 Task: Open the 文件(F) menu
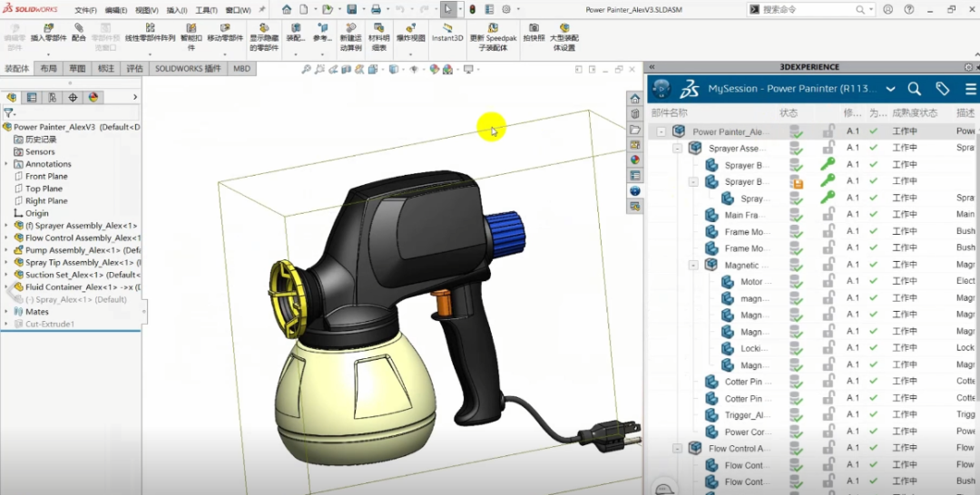(85, 10)
